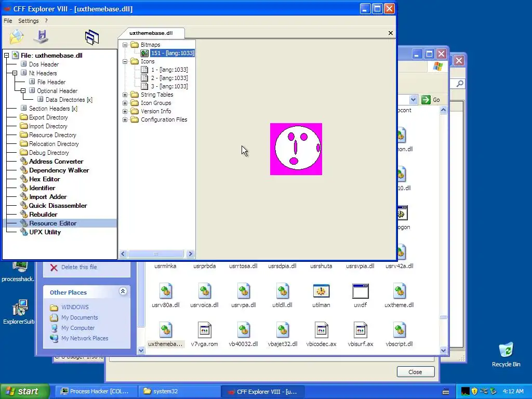Select the uxthemebase.dll tab
532x399 pixels.
151,33
